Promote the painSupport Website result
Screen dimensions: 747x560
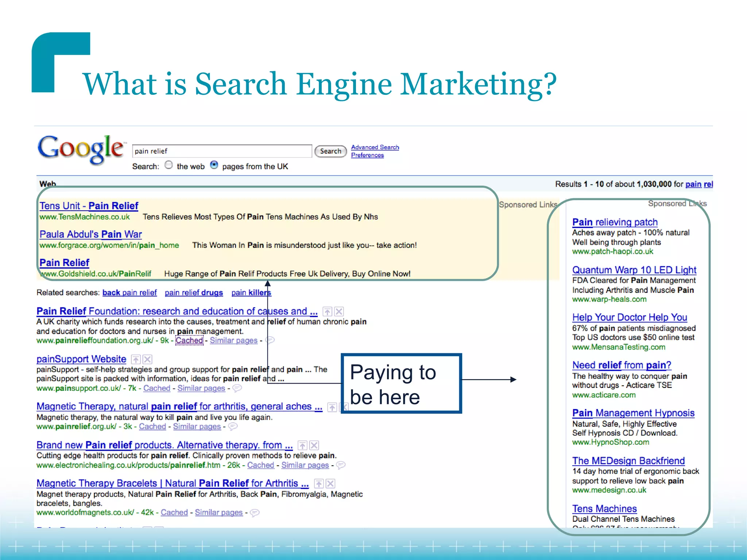pyautogui.click(x=136, y=359)
